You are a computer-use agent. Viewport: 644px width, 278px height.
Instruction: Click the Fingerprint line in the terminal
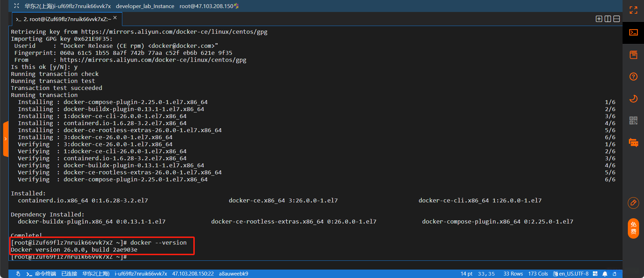tap(123, 53)
